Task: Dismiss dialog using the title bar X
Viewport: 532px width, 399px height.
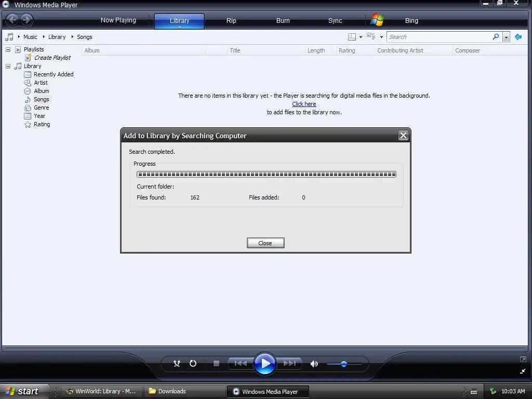Action: point(403,136)
